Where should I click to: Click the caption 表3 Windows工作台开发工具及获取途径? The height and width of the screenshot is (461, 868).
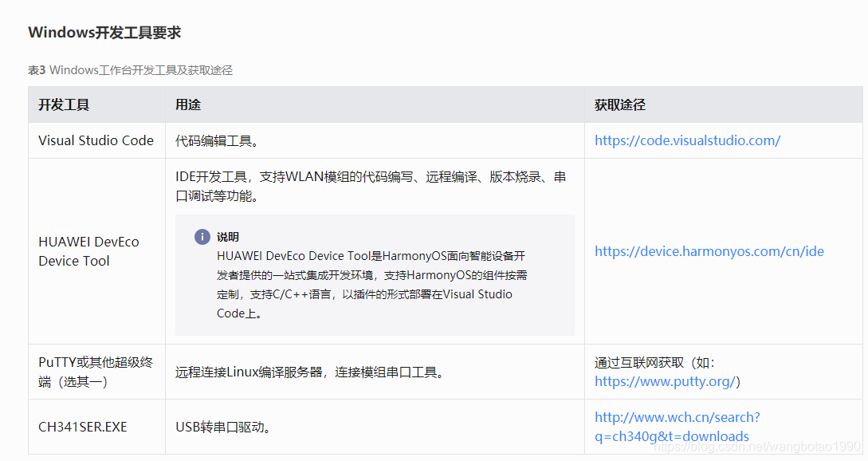[x=130, y=70]
